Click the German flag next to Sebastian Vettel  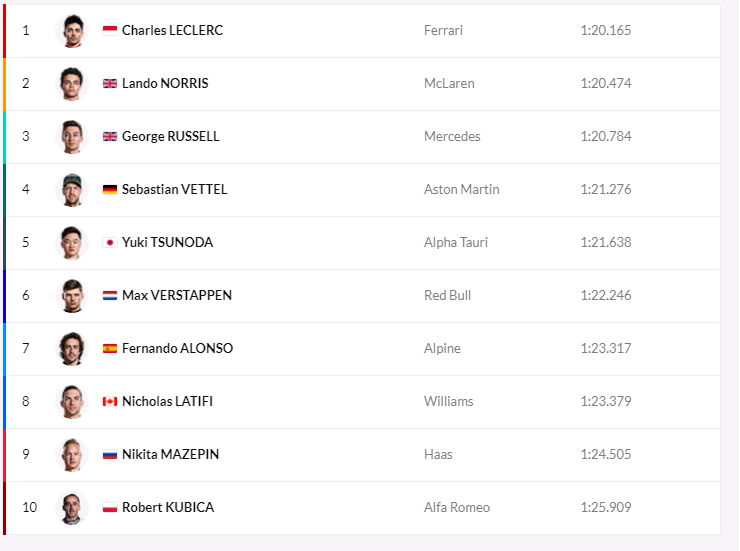(109, 189)
